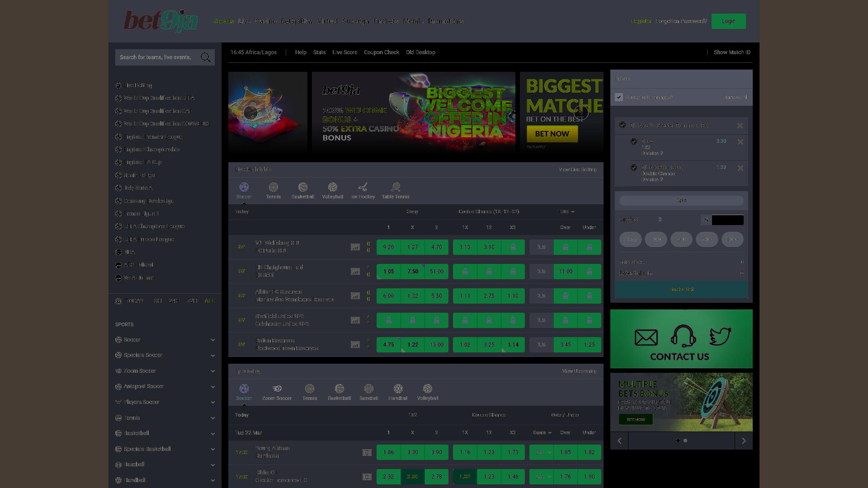Screen dimensions: 868x488
Task: Choose Tennis icon in Upcoming
Action: pyautogui.click(x=309, y=389)
